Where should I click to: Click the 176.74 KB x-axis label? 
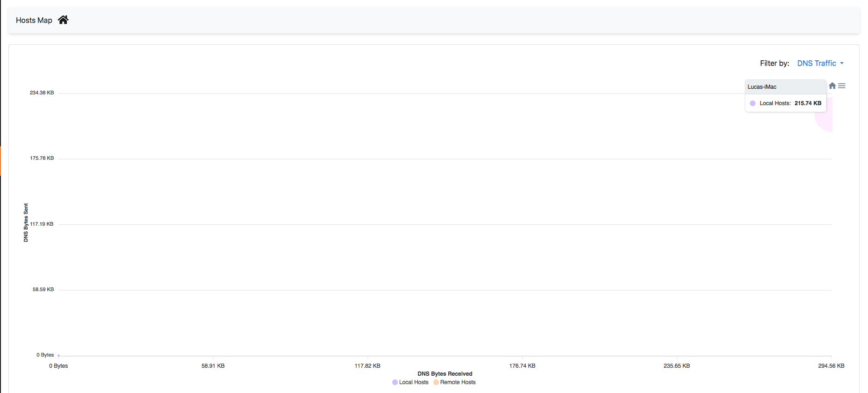[522, 366]
